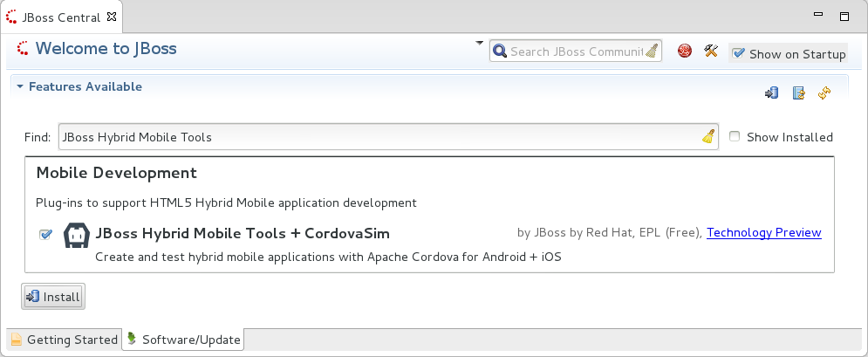Click the 'Plug-ins to support HTML5 Hybrid Mobile' text
The height and width of the screenshot is (357, 868).
click(226, 203)
